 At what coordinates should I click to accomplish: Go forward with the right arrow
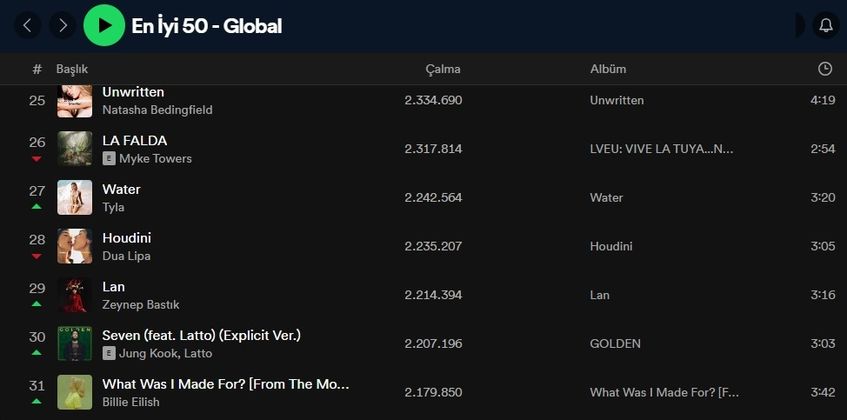(62, 26)
